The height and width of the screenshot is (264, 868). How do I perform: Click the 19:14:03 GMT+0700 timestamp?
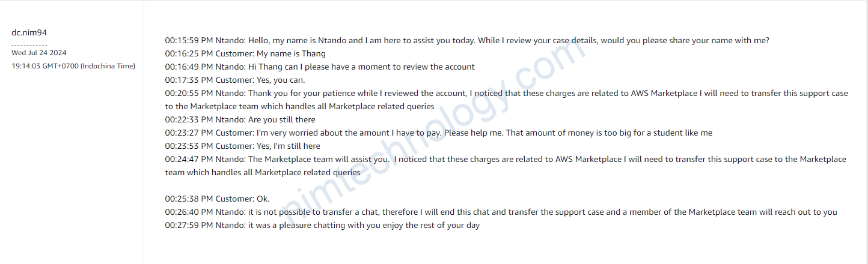click(73, 65)
